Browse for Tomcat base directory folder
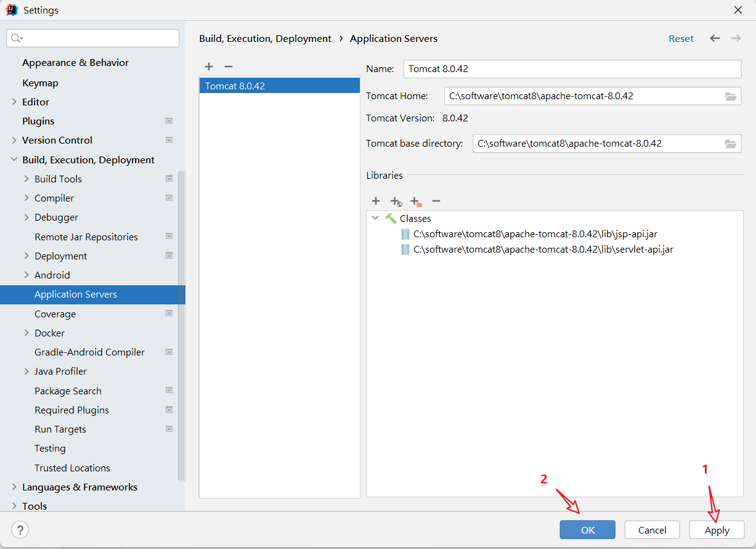756x549 pixels. click(731, 144)
